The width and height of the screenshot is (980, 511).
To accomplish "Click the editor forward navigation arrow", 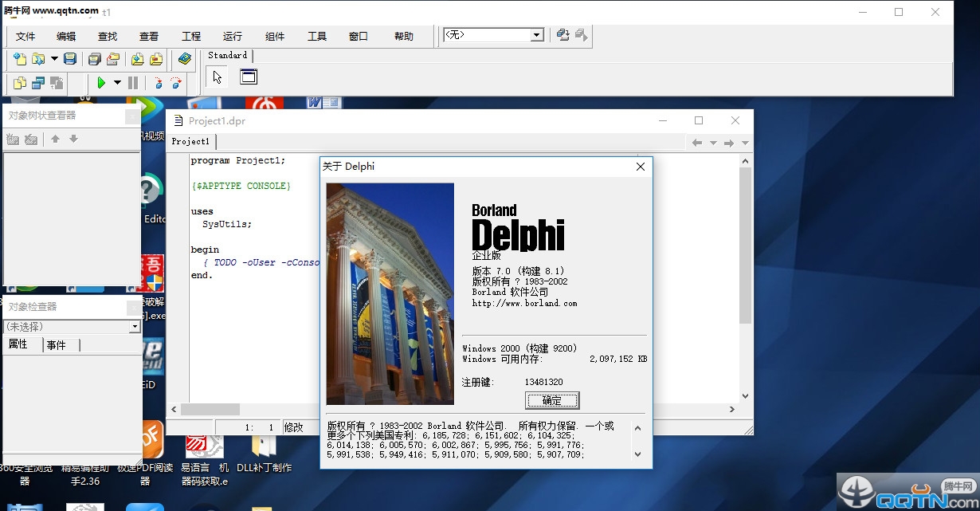I will (x=729, y=143).
